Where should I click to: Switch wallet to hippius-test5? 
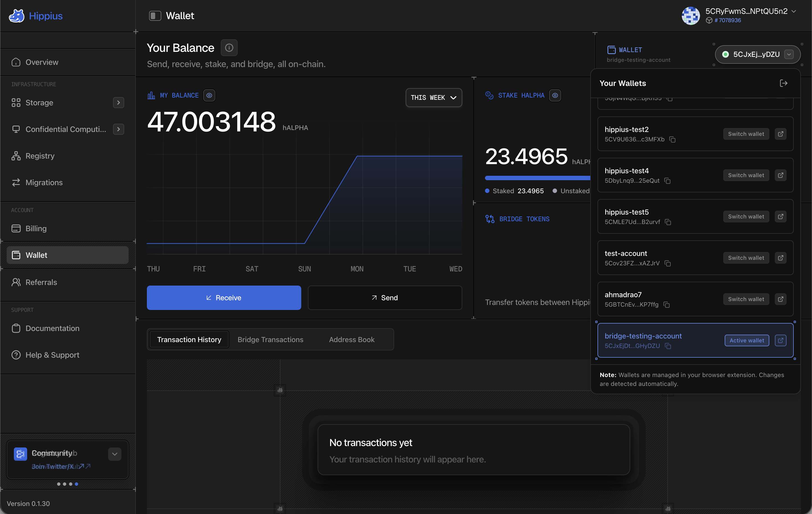(x=746, y=217)
